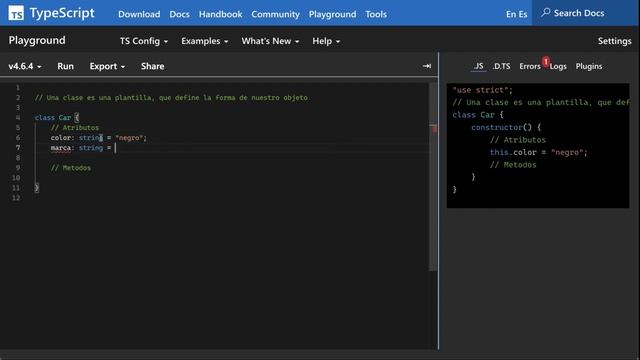Switch to the Logs tab

tap(558, 66)
